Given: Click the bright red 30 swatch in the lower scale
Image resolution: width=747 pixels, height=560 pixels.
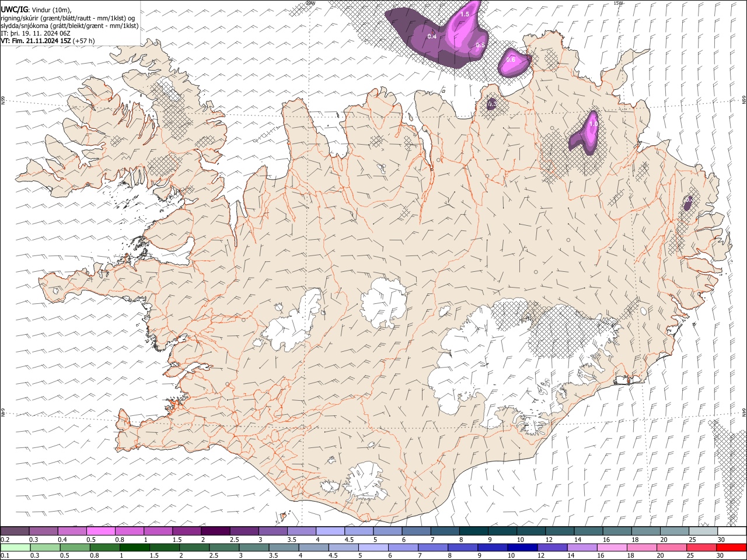Looking at the screenshot, I should (x=731, y=547).
